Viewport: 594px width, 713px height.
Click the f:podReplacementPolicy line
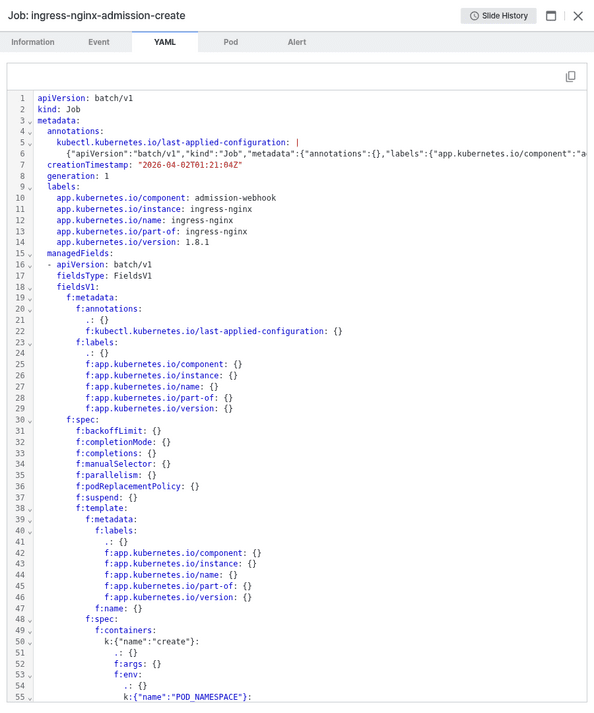pos(137,486)
